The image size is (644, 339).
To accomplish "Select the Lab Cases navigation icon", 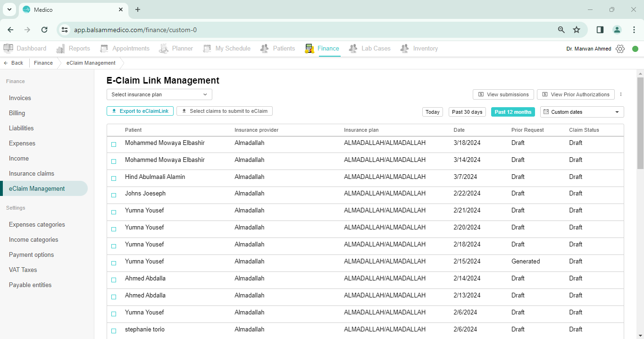I will tap(353, 48).
